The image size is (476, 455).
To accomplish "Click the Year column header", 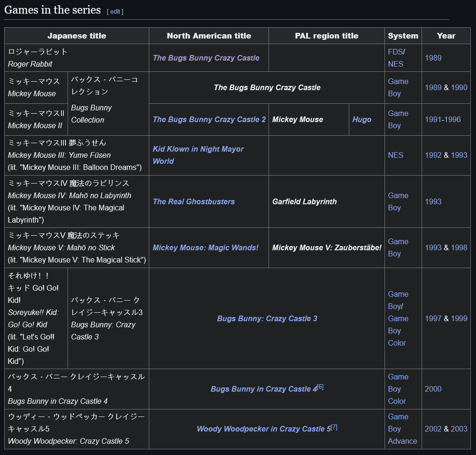I will [x=446, y=36].
